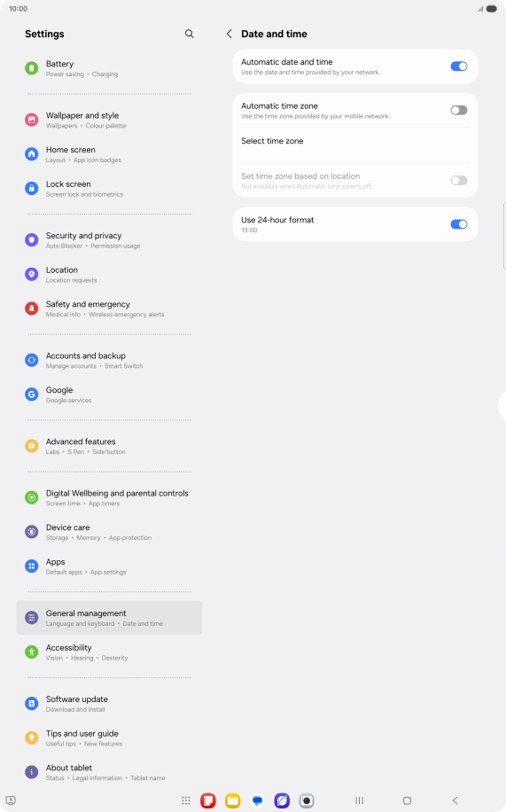Screen dimensions: 506x812
Task: Open the yellow files app in taskbar
Action: click(232, 800)
